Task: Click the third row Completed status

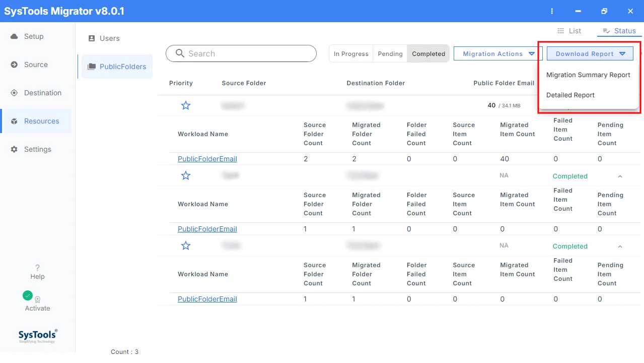Action: click(570, 246)
